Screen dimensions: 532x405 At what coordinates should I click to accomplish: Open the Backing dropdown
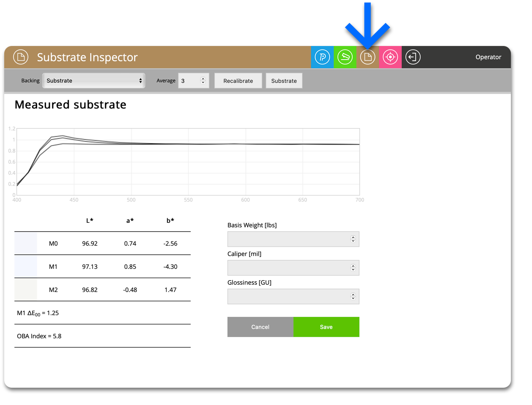[x=94, y=81]
